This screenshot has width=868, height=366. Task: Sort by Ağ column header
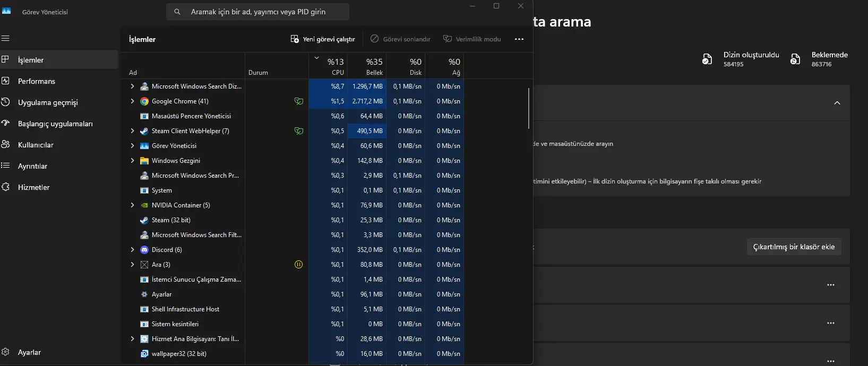(444, 66)
